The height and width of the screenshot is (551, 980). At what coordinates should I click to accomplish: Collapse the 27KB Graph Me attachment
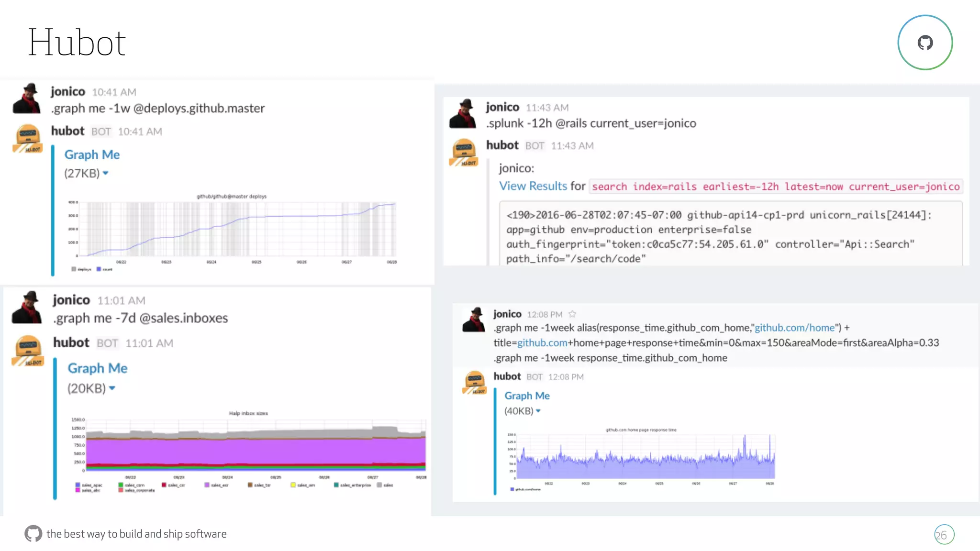[106, 173]
